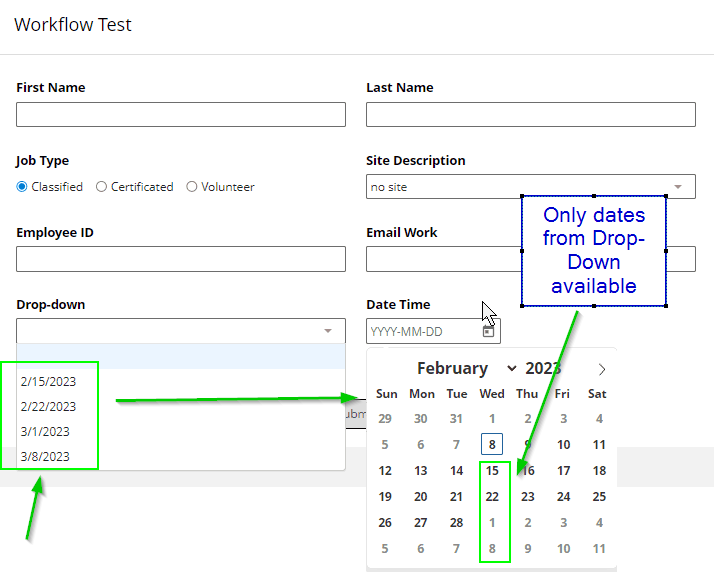Open the Drop-down field arrow
722x587 pixels.
coord(328,331)
